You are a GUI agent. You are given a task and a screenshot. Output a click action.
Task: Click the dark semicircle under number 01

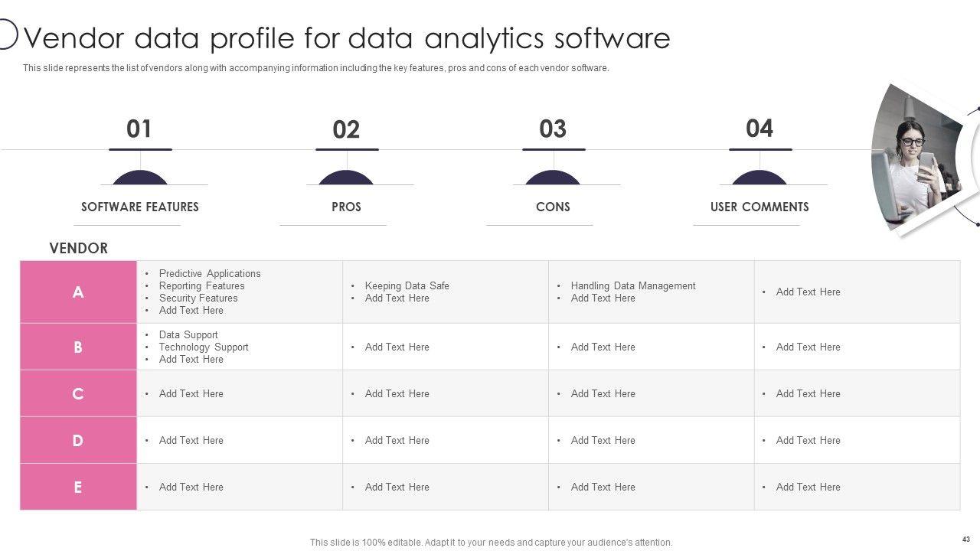(140, 178)
